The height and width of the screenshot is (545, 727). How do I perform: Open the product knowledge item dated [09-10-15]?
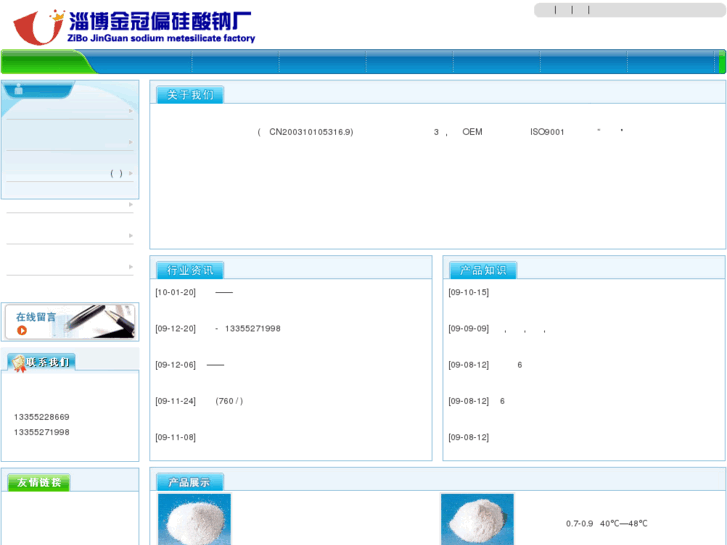coord(469,292)
